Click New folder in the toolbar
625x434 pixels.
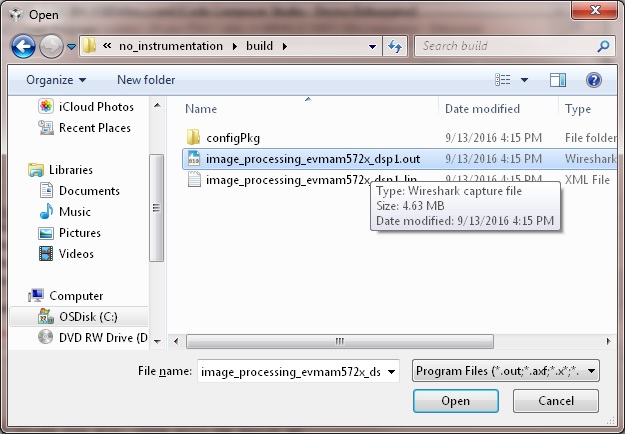point(146,80)
